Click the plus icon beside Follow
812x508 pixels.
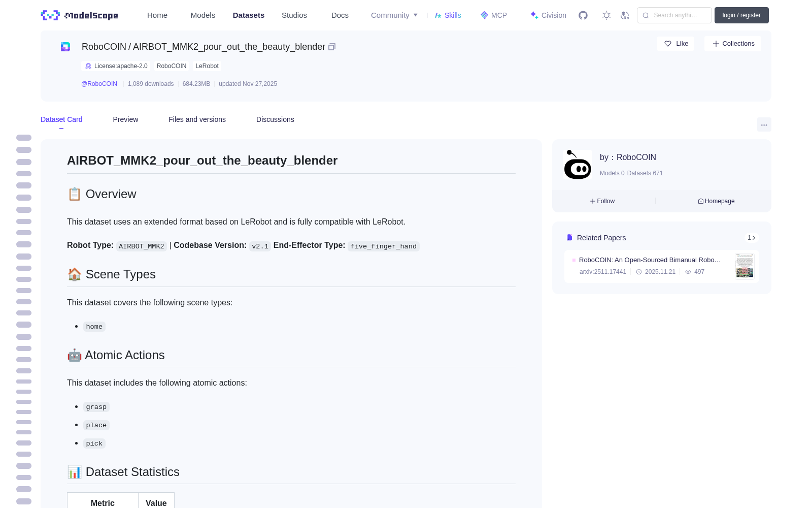point(593,201)
